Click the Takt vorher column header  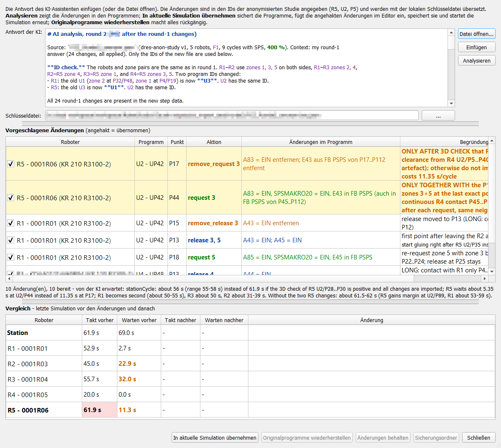pos(100,320)
